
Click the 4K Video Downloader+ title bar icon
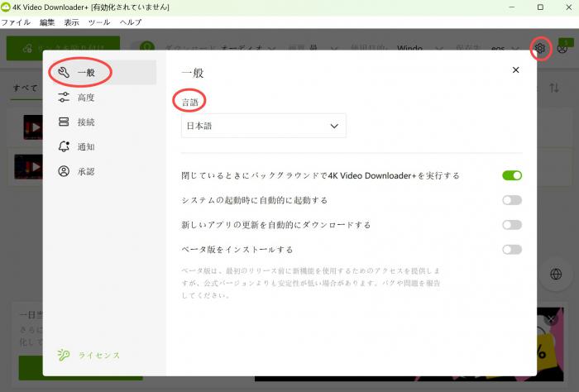6,7
